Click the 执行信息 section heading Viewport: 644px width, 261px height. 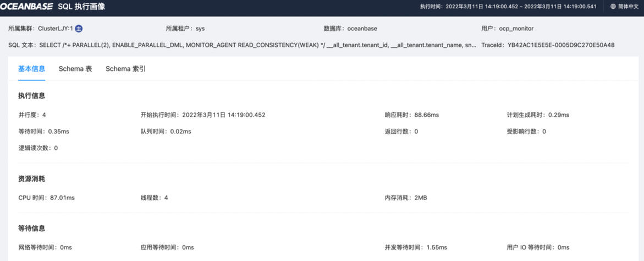coord(32,95)
